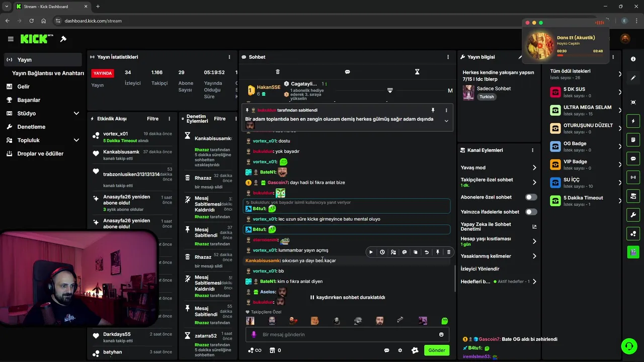Open Yasaklanmış kelimeler settings

click(534, 256)
